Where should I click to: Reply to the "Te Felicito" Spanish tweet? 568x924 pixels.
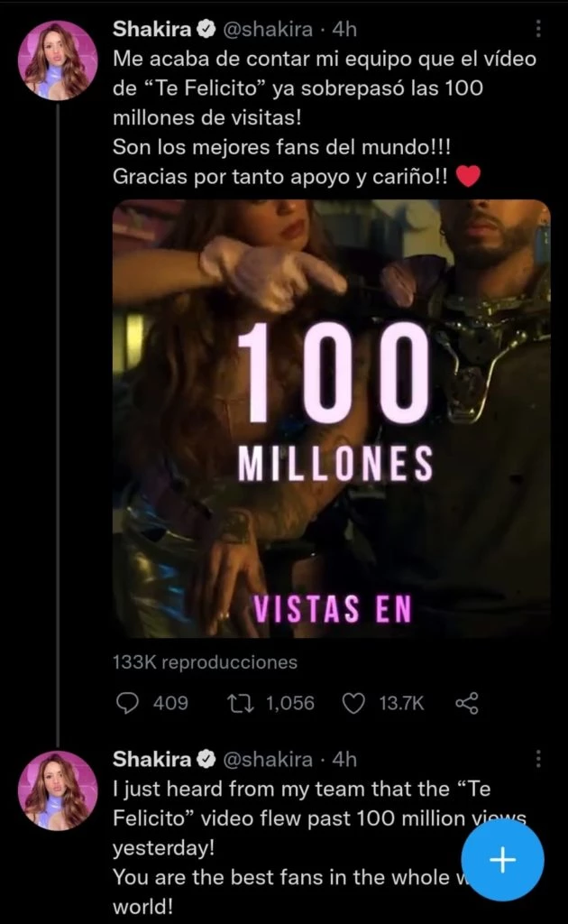pyautogui.click(x=129, y=703)
